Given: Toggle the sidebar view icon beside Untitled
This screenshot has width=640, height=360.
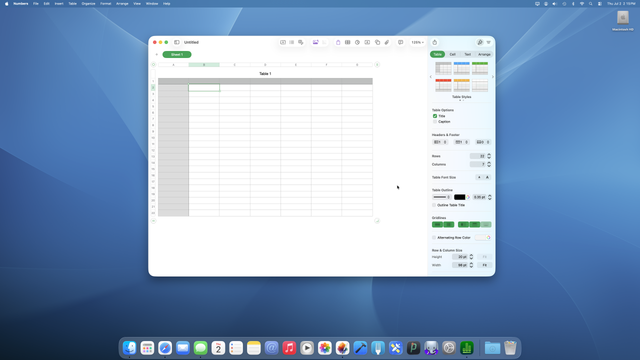Looking at the screenshot, I should 177,42.
